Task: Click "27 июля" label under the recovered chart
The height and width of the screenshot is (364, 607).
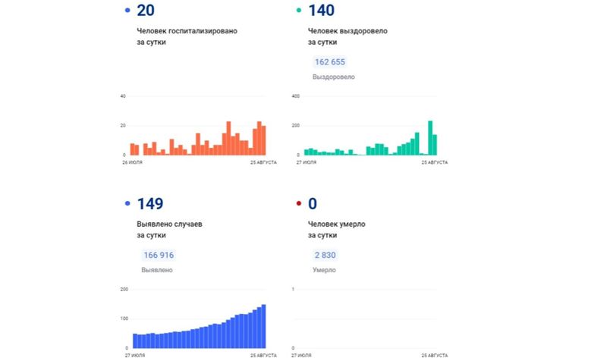Action: [x=307, y=162]
